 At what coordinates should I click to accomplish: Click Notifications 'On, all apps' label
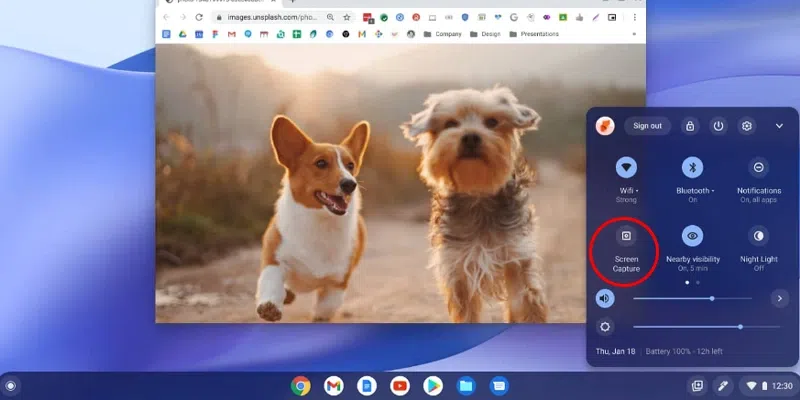(759, 200)
